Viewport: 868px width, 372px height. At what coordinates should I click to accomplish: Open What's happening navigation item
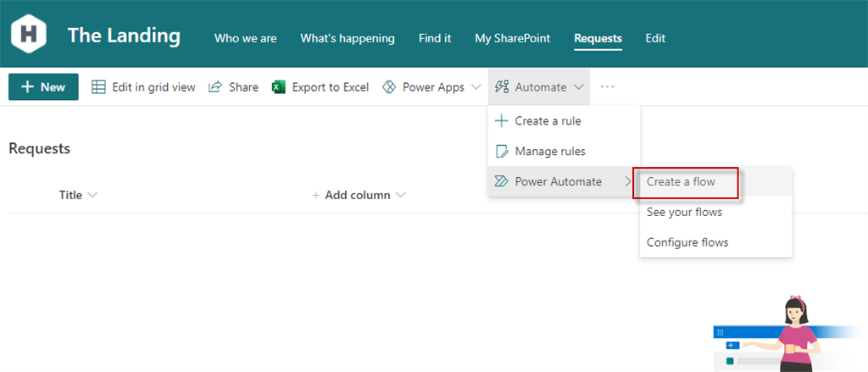[x=348, y=38]
